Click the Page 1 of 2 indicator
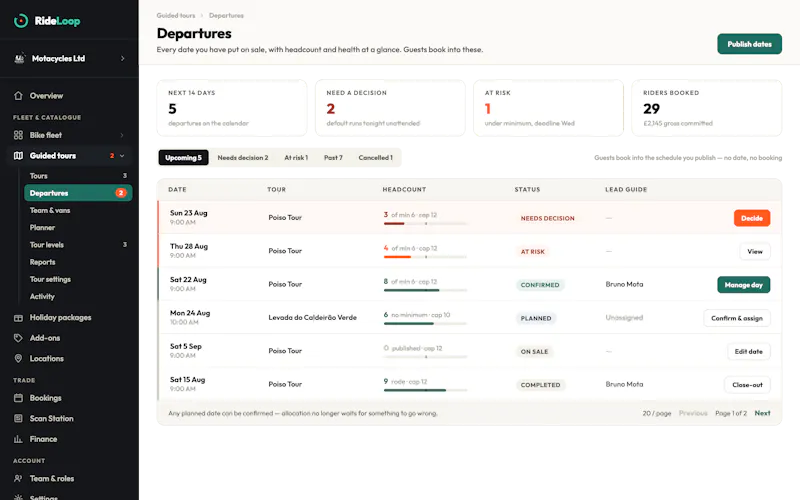Screen dimensions: 800x500 pyautogui.click(x=731, y=413)
